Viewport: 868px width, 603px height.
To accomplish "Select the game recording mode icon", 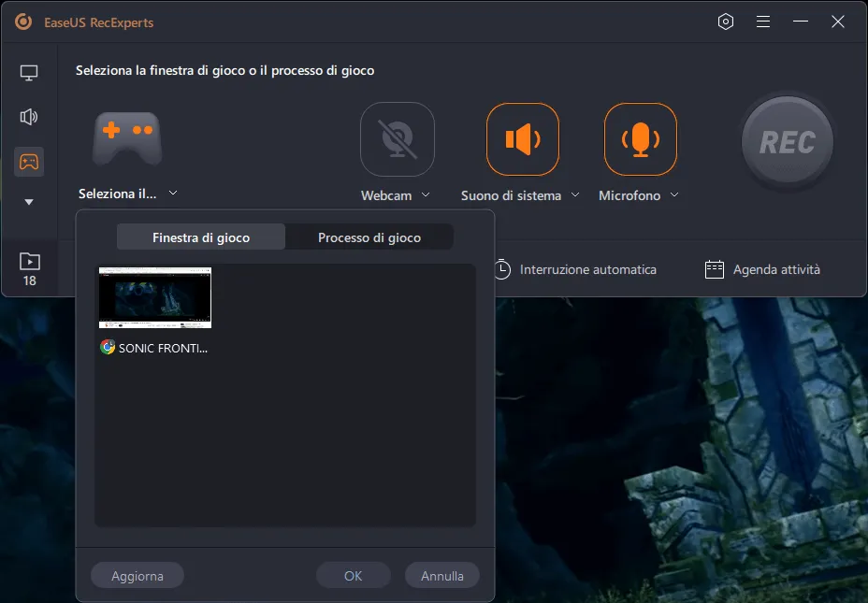I will pos(29,162).
